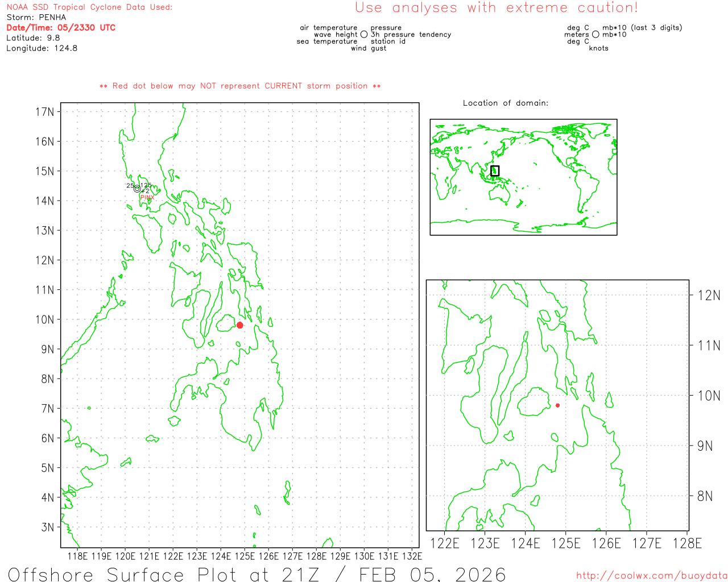
Task: Click the 125E longitude label on main map
Action: [x=245, y=556]
